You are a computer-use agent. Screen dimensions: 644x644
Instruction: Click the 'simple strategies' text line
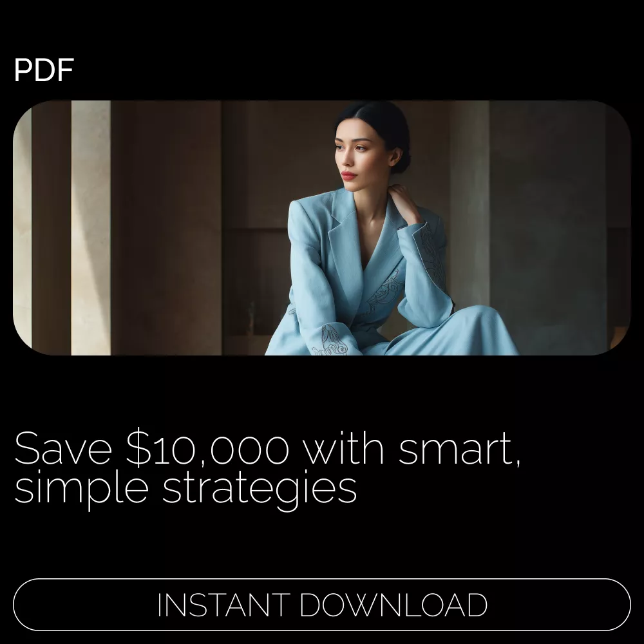pos(185,488)
